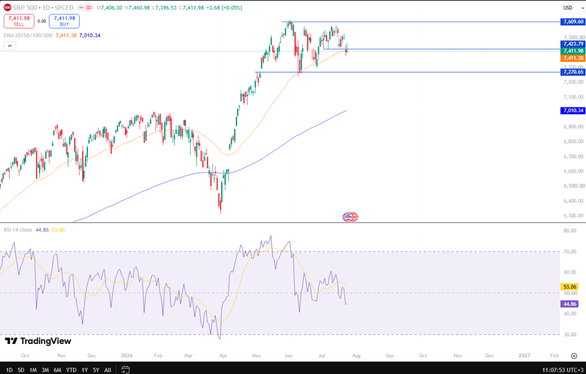Select the 1D time range tab
Screen dimensions: 586x374
click(9, 370)
